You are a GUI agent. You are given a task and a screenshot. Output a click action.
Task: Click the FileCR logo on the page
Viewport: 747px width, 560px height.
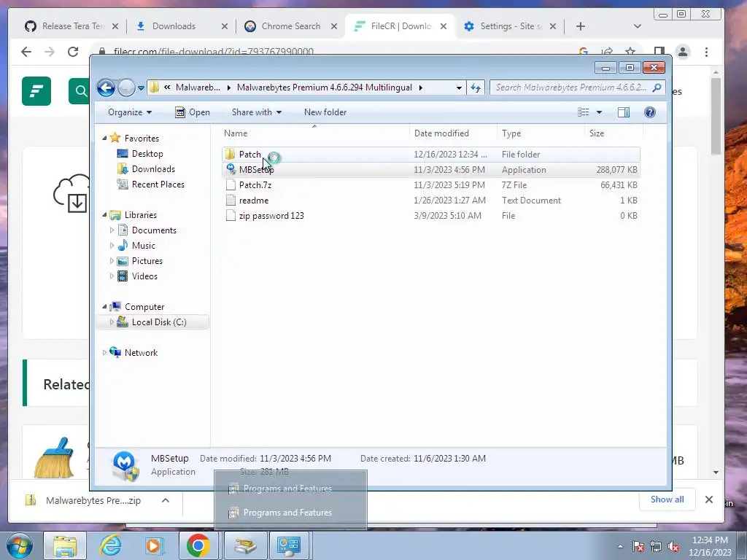point(36,91)
